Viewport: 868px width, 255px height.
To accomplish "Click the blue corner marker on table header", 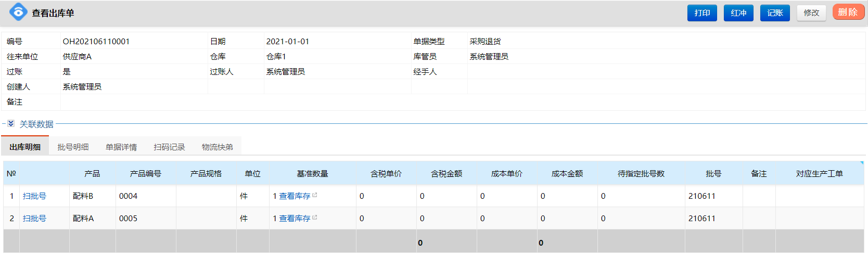I will coord(862,163).
